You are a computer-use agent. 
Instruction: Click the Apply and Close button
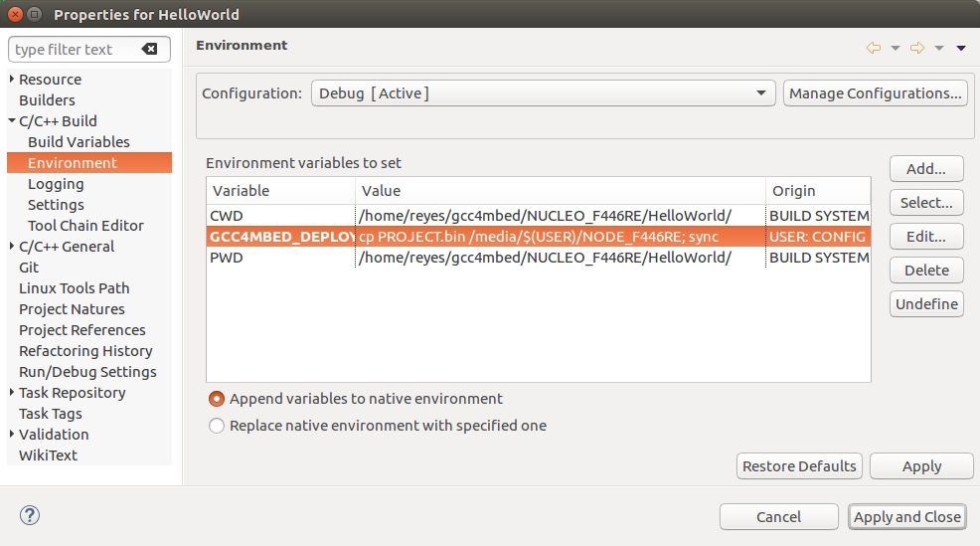pos(906,516)
